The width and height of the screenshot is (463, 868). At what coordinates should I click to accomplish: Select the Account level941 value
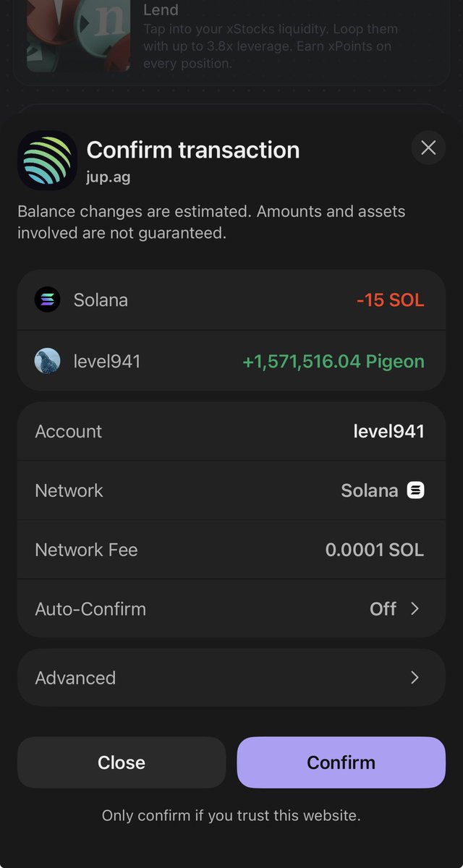click(x=388, y=432)
